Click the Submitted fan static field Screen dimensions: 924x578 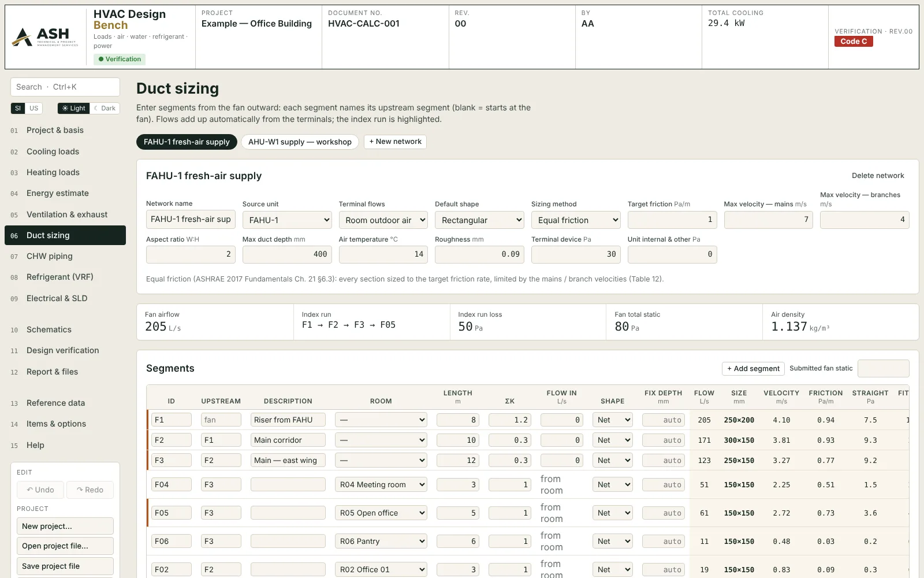pyautogui.click(x=884, y=368)
